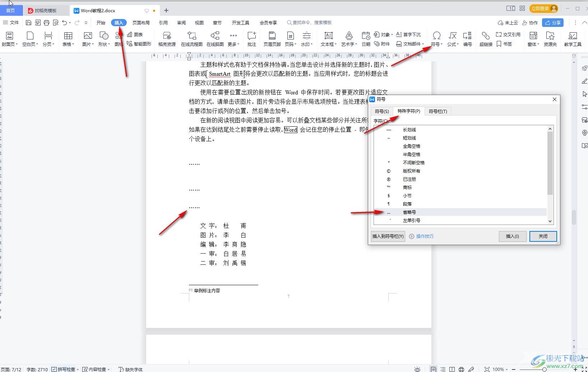Open Online Flowchart (在线流程图)
Image resolution: width=588 pixels, height=372 pixels.
click(192, 39)
